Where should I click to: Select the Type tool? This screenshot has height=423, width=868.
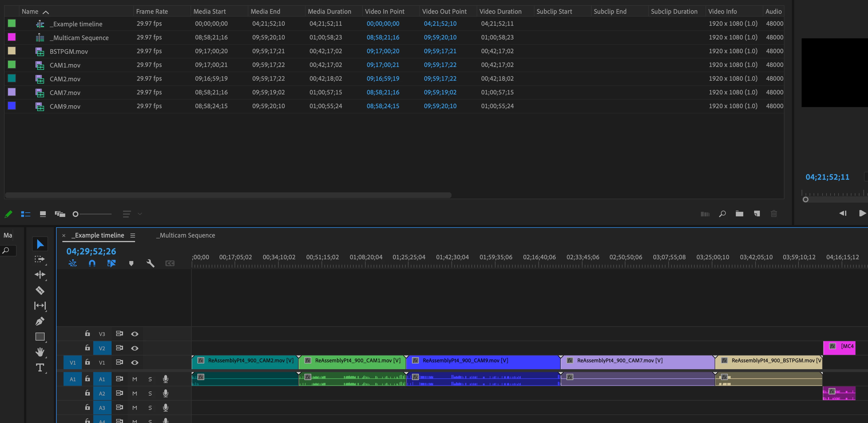[40, 367]
